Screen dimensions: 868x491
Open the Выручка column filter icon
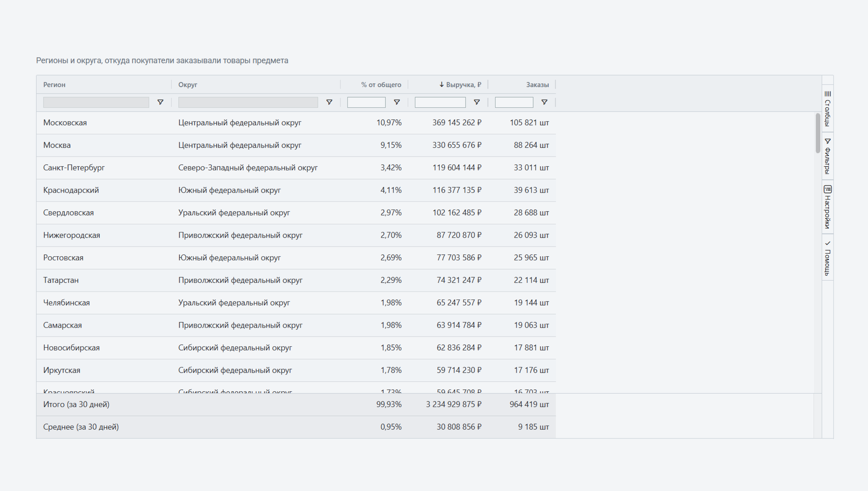477,102
